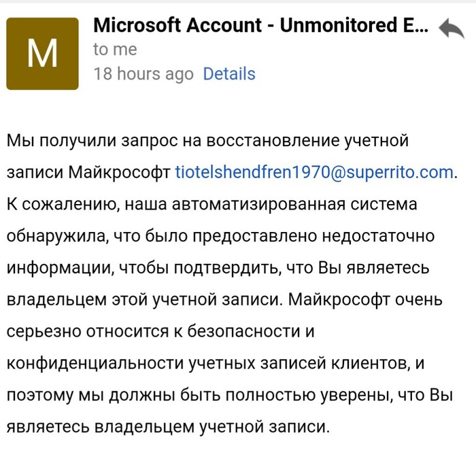Tap the sender avatar with letter M

42,54
